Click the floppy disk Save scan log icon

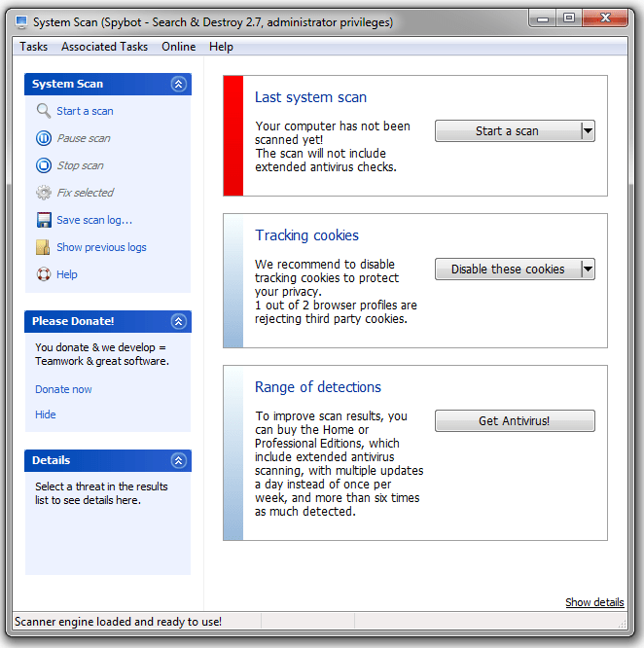click(44, 220)
